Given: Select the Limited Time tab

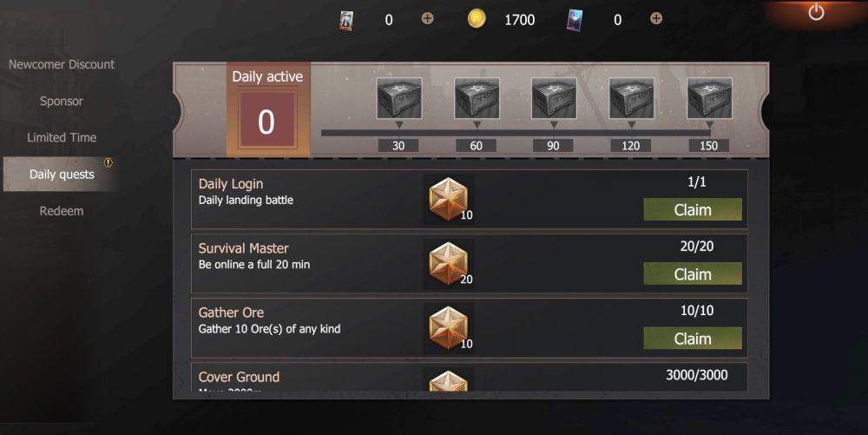Looking at the screenshot, I should click(x=62, y=137).
